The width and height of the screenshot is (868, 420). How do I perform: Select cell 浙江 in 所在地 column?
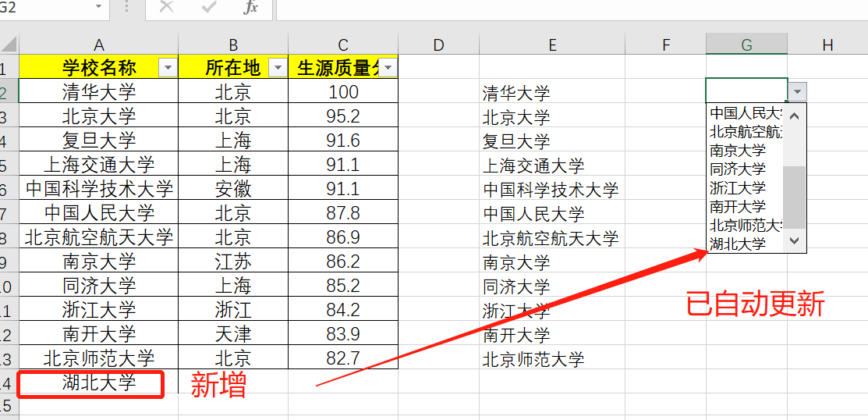click(x=233, y=309)
